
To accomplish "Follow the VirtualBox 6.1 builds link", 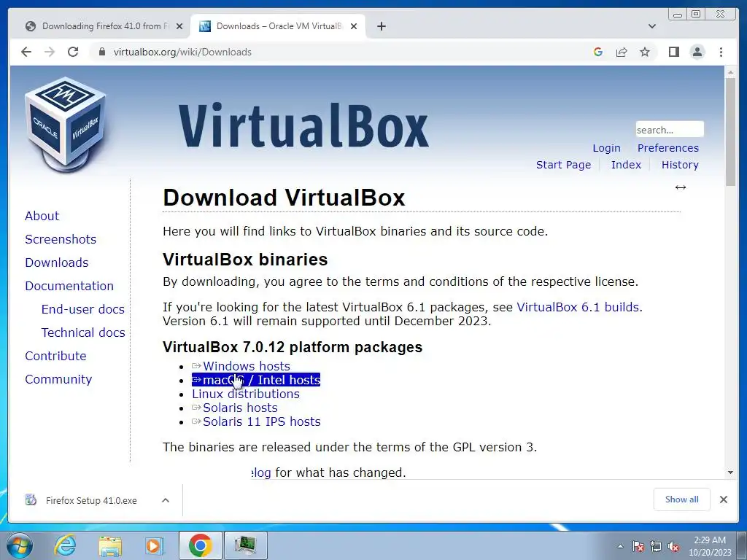I will click(x=578, y=307).
